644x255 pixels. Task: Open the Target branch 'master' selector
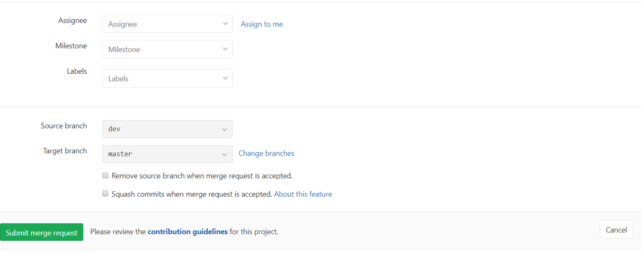pyautogui.click(x=161, y=154)
